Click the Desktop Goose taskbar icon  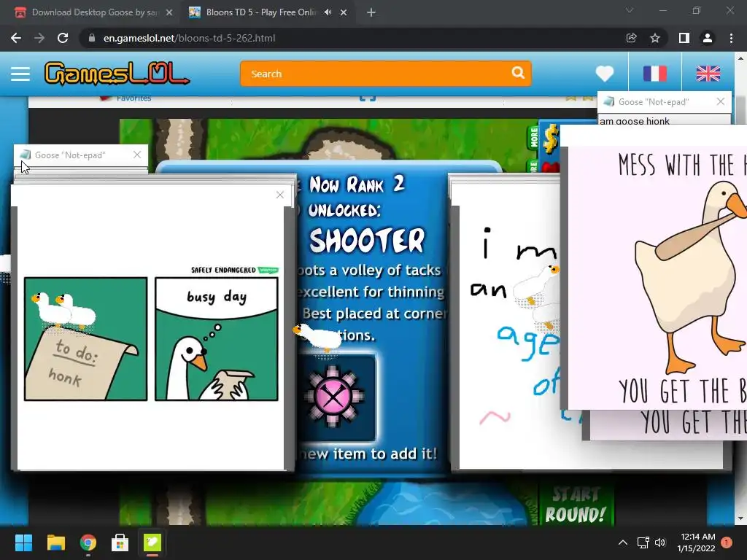click(x=152, y=542)
